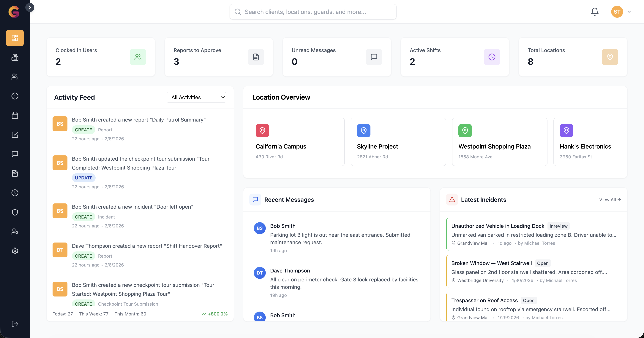The image size is (644, 338).
Task: Expand the ST account menu chevron
Action: pos(629,12)
